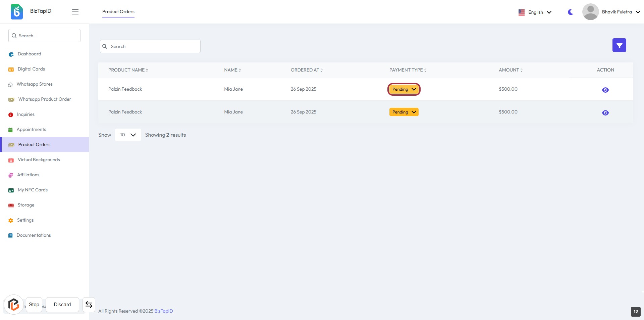Click the BizTapID logo icon

point(16,12)
